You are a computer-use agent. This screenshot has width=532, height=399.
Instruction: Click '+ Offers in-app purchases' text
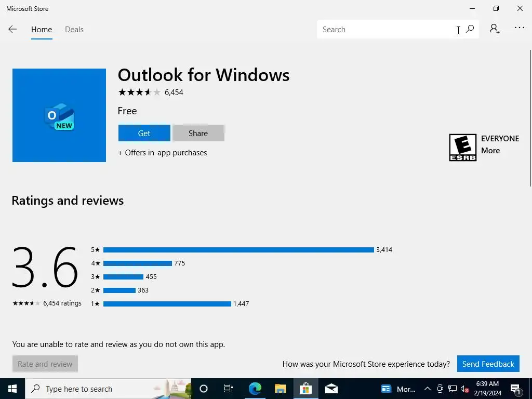[x=163, y=153]
